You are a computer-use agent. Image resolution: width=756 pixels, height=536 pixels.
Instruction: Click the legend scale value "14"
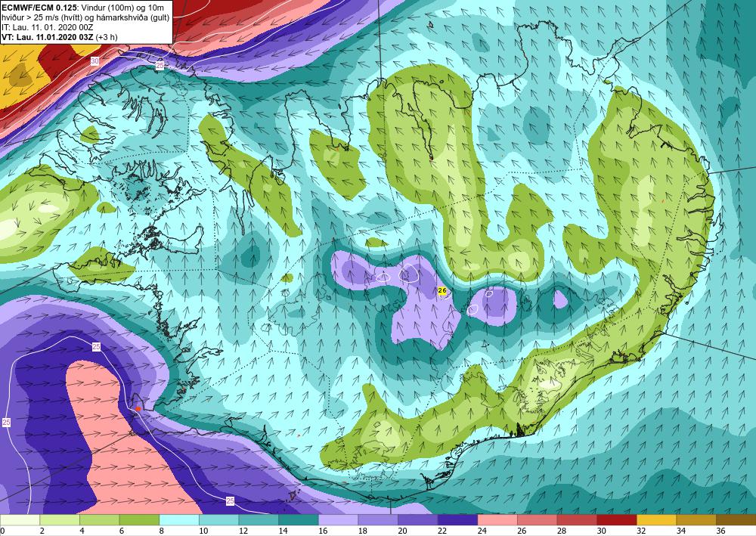(283, 531)
